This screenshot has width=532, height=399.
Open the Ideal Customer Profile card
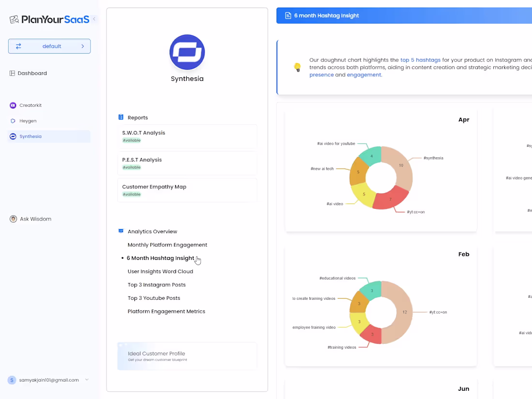(187, 356)
